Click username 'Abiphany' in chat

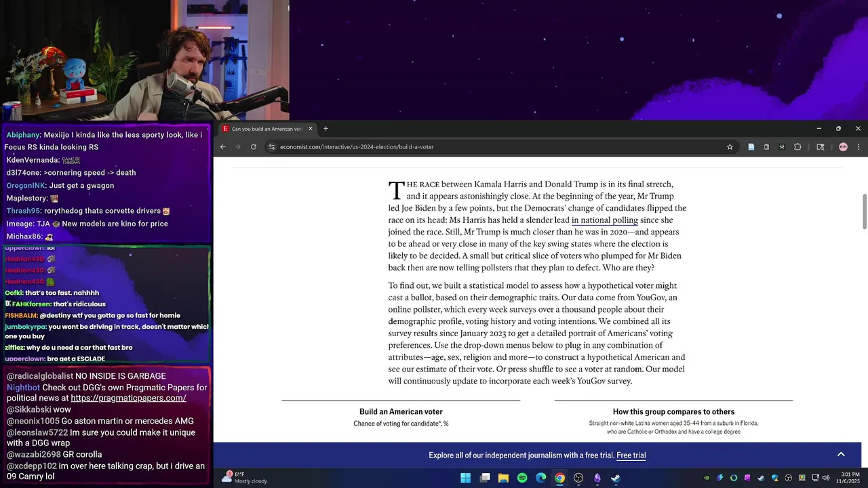(24, 135)
